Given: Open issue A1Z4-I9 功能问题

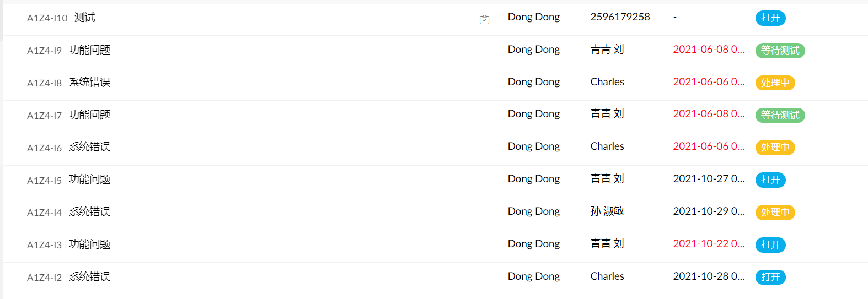Looking at the screenshot, I should point(89,50).
